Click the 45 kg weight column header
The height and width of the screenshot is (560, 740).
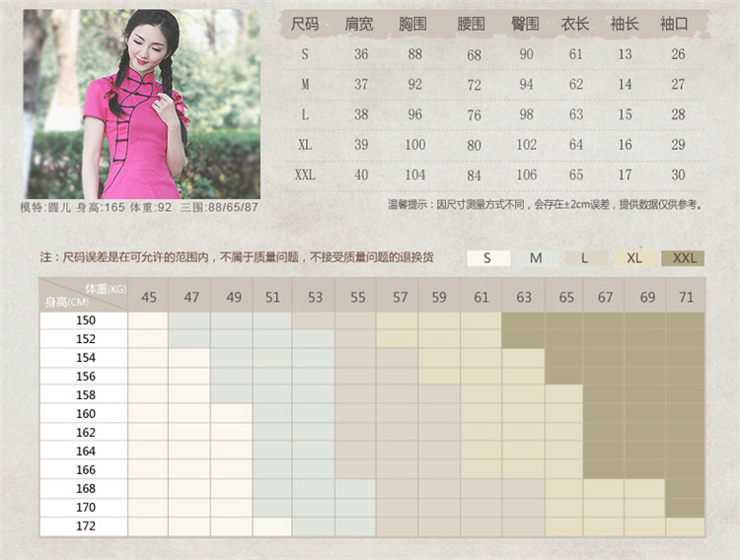(x=149, y=296)
